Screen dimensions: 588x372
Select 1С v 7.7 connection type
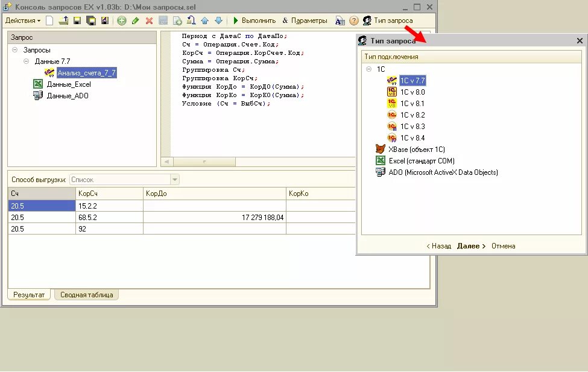(412, 81)
